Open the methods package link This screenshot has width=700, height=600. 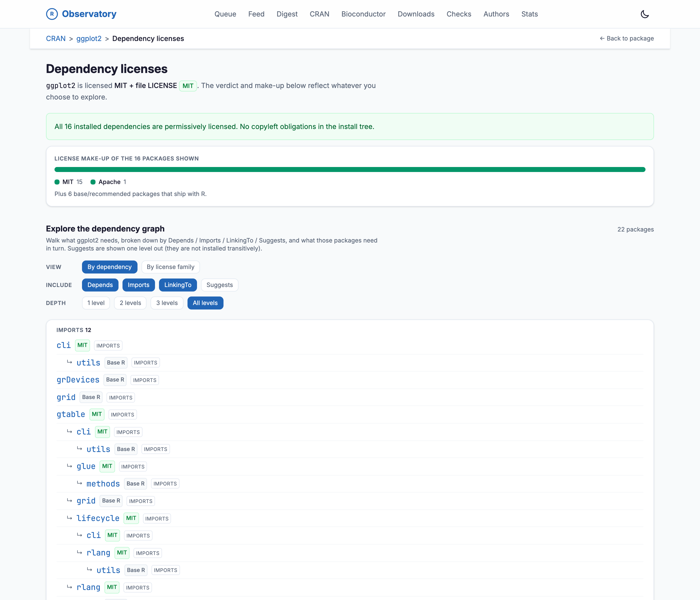pyautogui.click(x=103, y=483)
